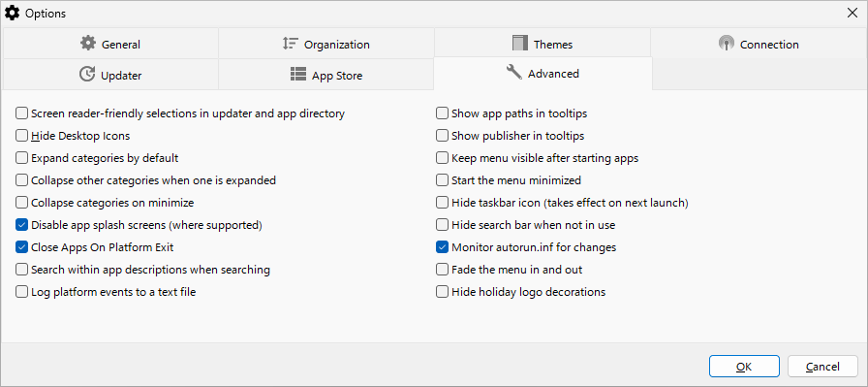Click the Options gear icon in title bar
Screen dimensions: 868x387
12,13
